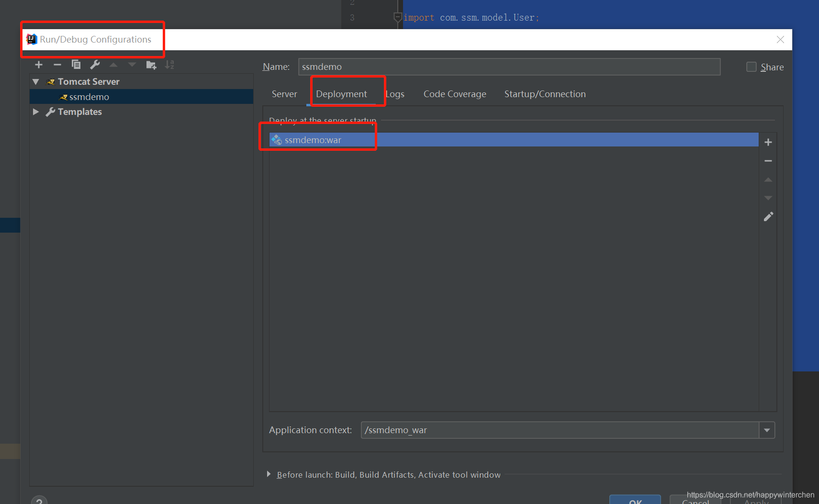Select the ssmdemo:war artifact row
Image resolution: width=819 pixels, height=504 pixels.
[514, 140]
